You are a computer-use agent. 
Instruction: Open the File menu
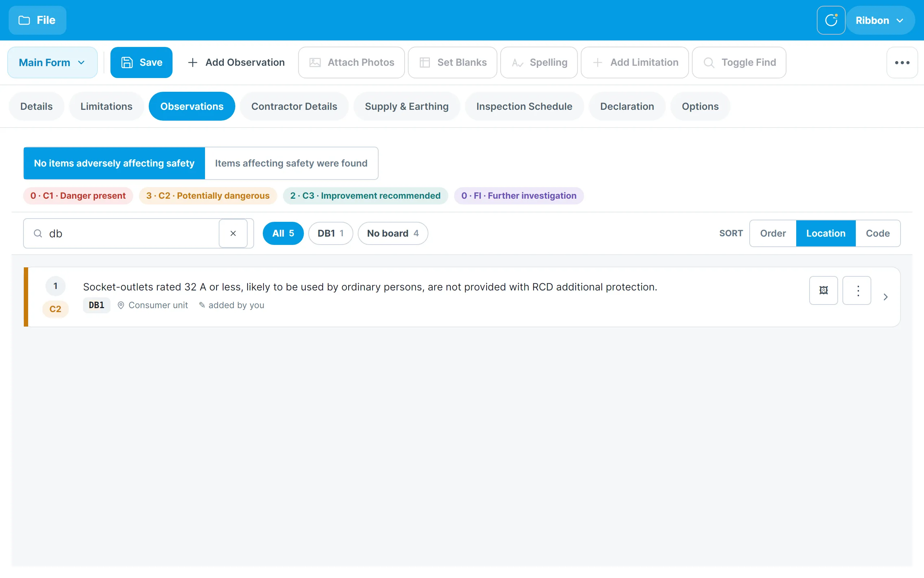pyautogui.click(x=38, y=20)
